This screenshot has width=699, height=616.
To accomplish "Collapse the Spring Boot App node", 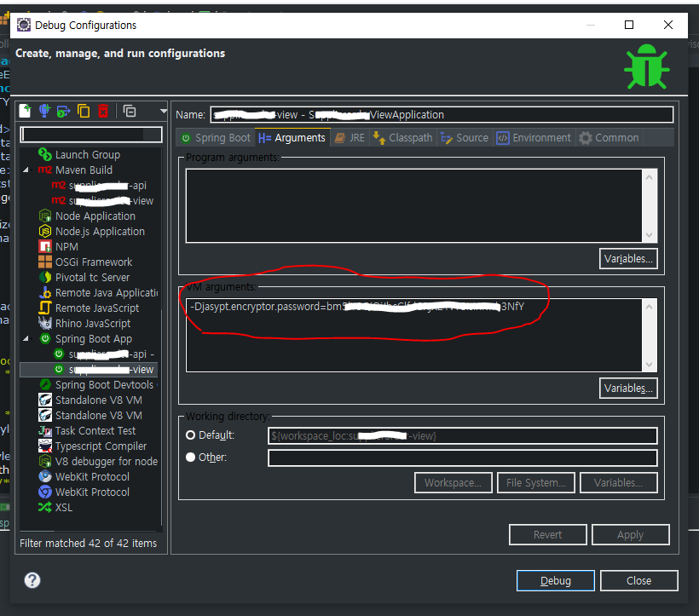I will coord(26,338).
